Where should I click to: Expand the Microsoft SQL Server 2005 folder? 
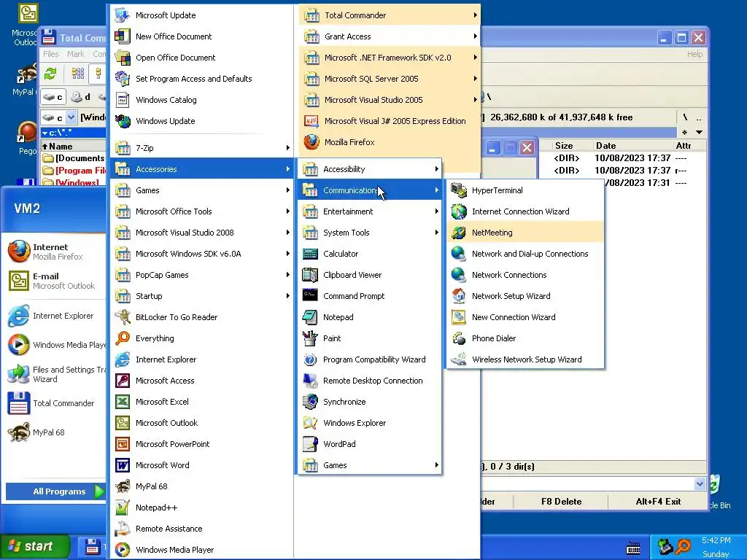tap(390, 79)
